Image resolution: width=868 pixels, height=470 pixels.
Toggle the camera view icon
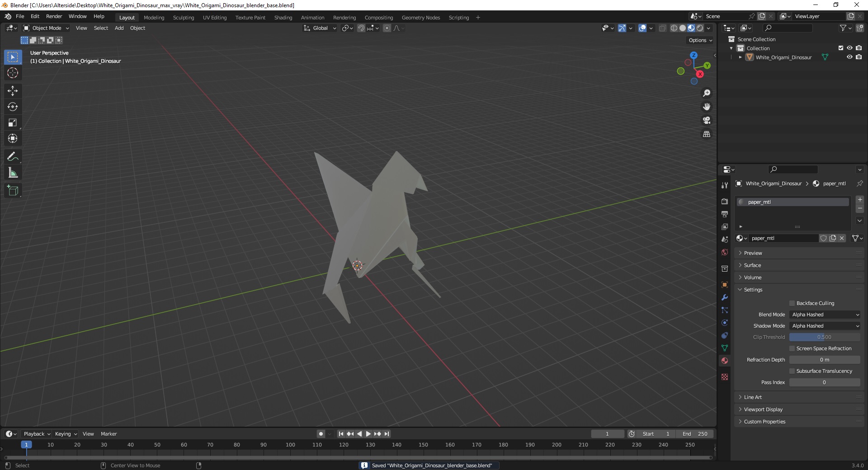click(x=707, y=120)
